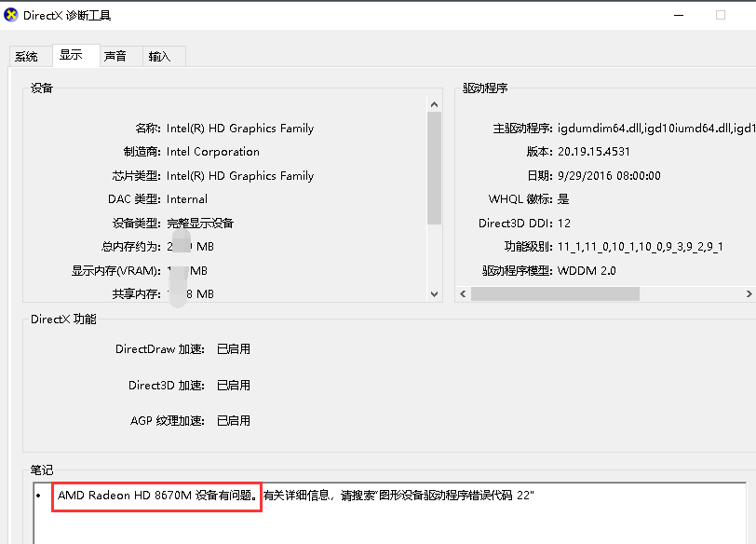
Task: Click the right arrow of the 驱动程序 scrollbar
Action: [x=749, y=292]
